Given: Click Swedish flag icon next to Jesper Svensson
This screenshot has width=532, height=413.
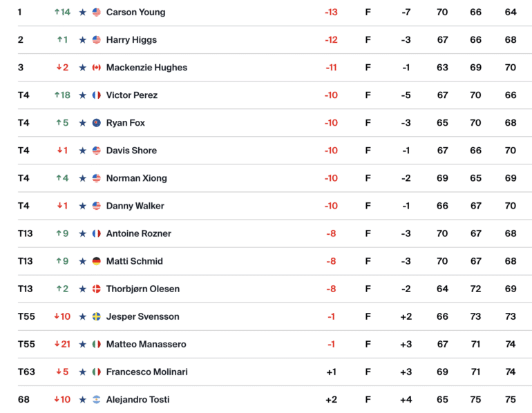Looking at the screenshot, I should pos(96,317).
